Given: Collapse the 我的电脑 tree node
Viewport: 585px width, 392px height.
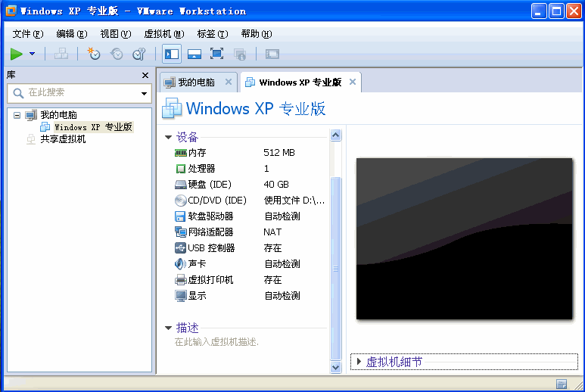Looking at the screenshot, I should [17, 115].
